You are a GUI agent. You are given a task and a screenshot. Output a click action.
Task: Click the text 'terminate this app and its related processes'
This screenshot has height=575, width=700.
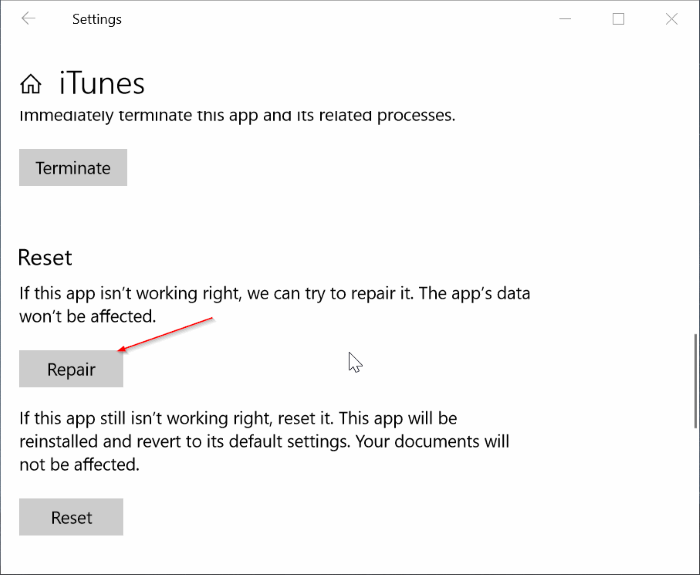tap(287, 116)
